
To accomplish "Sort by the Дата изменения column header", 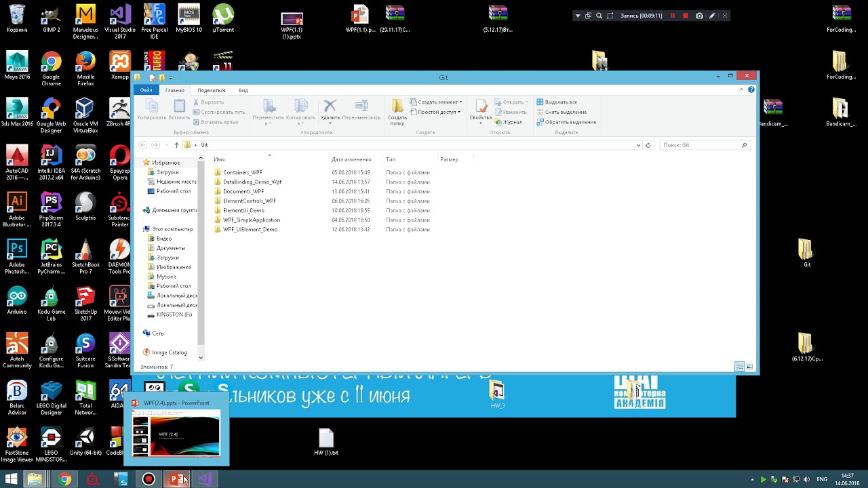I will [351, 159].
